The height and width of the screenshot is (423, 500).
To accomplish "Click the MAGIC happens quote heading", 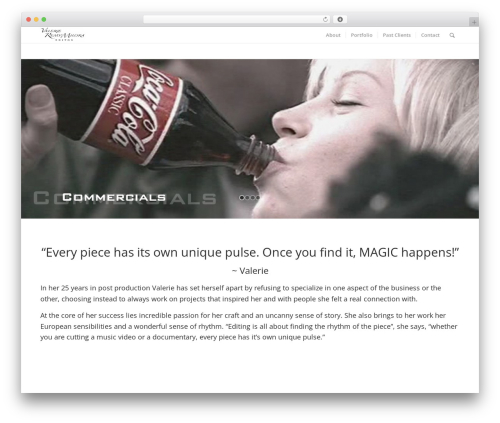I will click(x=250, y=252).
